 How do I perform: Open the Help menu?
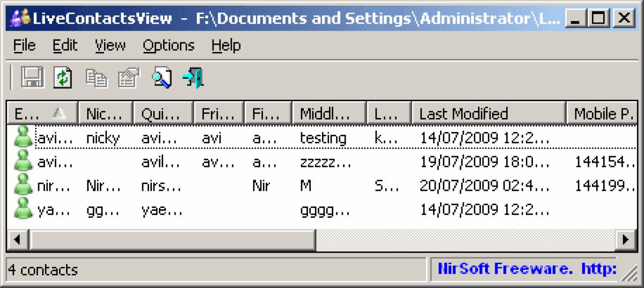click(x=226, y=46)
